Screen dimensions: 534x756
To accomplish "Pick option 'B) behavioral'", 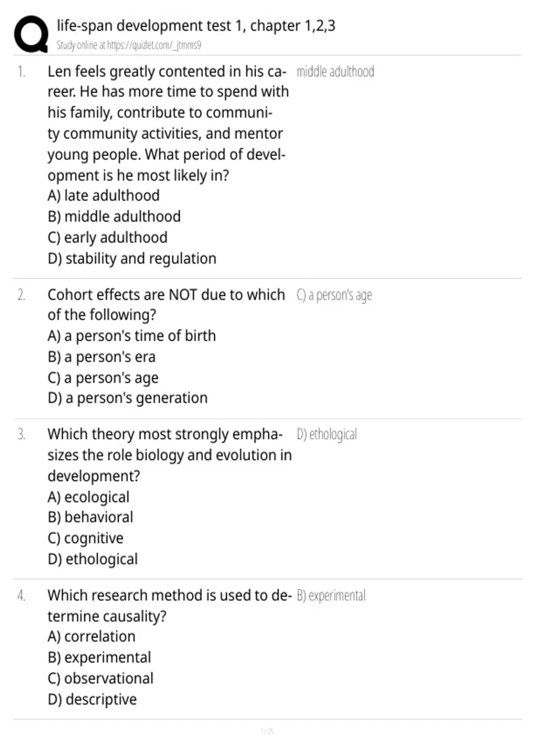I will point(90,517).
